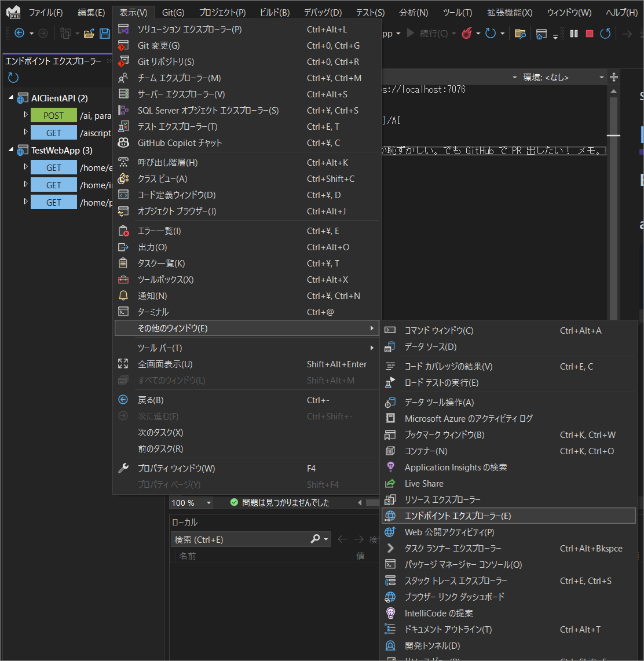
Task: Click the コンテナー icon in submenu
Action: [390, 451]
